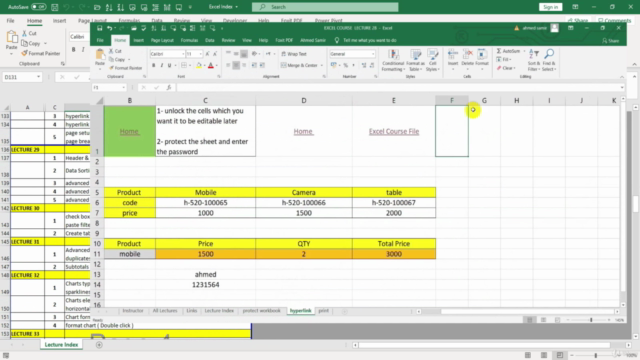The image size is (640, 360).
Task: Toggle center align in front window Alignment group
Action: (236, 65)
